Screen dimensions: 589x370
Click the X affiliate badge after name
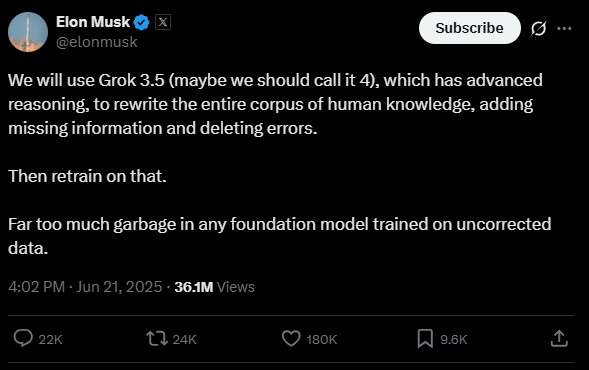point(163,22)
